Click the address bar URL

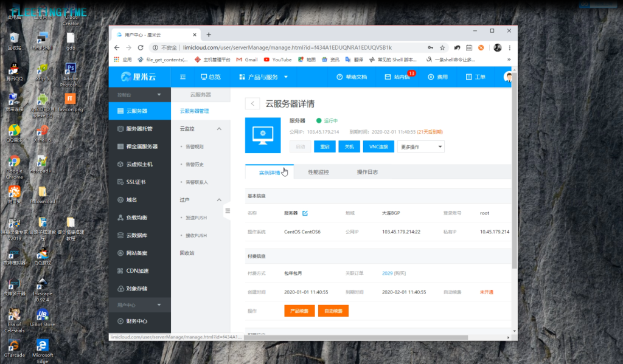click(287, 47)
